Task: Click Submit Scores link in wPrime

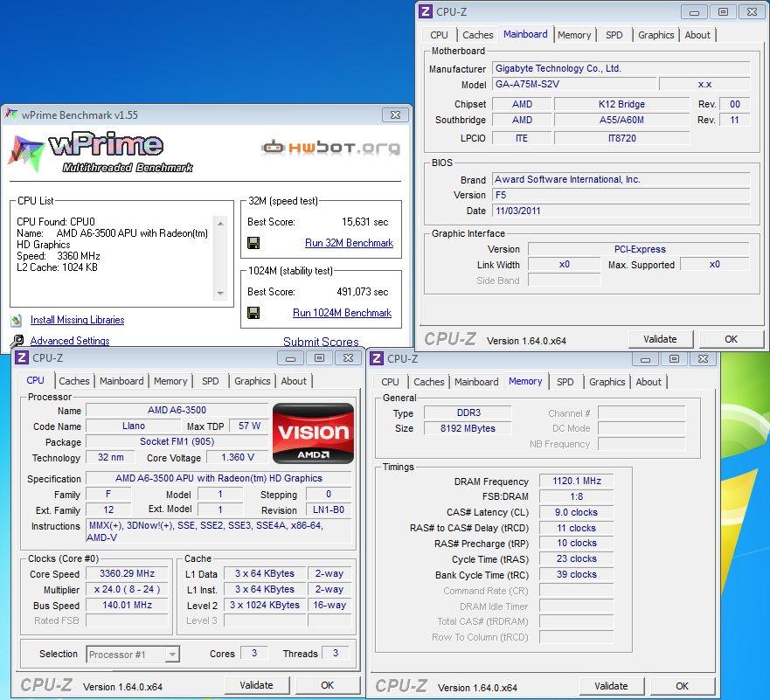Action: tap(321, 342)
